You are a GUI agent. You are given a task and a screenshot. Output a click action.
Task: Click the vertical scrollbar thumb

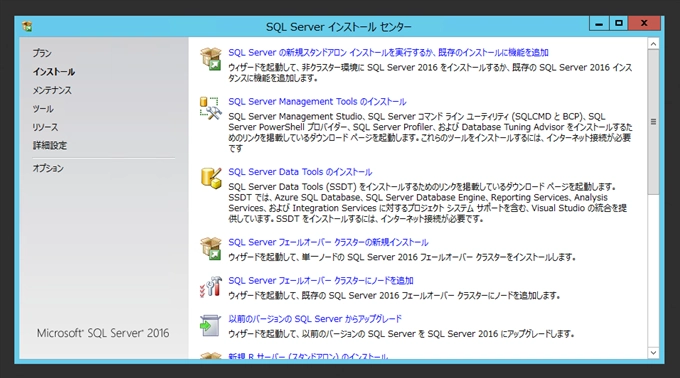653,122
